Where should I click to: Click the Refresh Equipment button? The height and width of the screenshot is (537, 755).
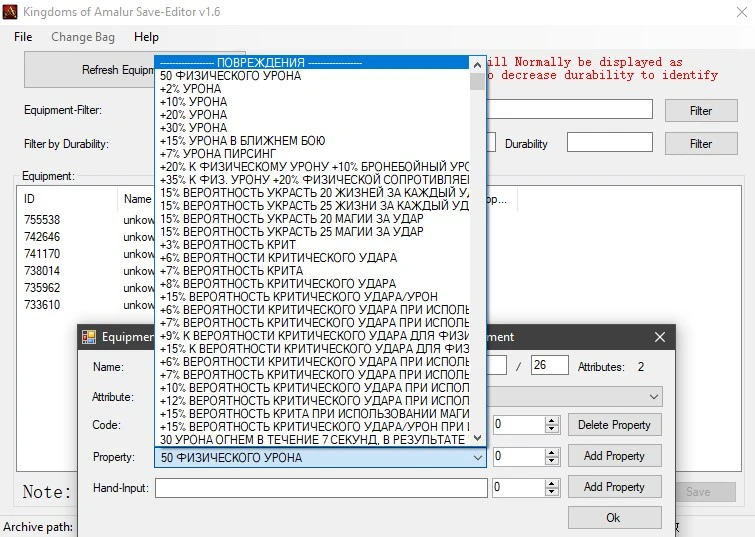(x=89, y=70)
